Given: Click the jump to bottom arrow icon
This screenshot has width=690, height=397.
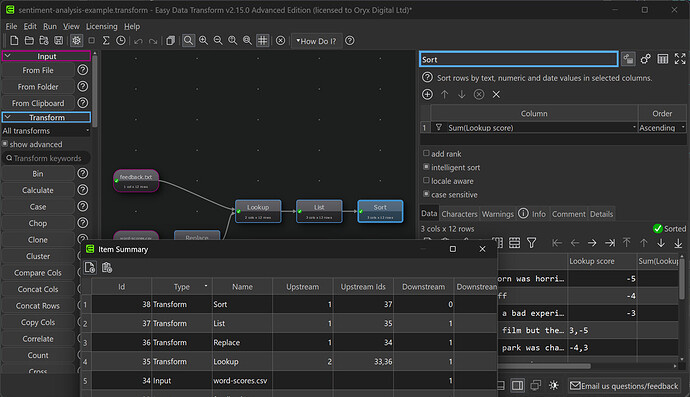Looking at the screenshot, I should 678,243.
